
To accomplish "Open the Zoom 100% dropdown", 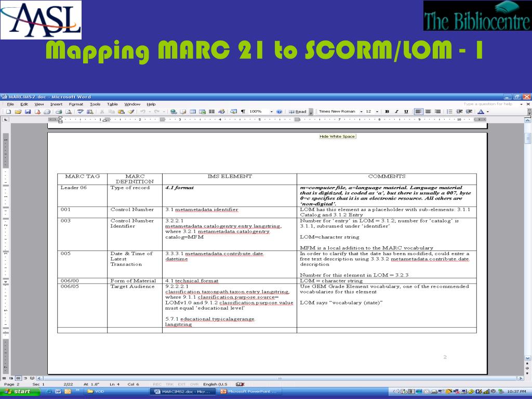I will pyautogui.click(x=271, y=112).
